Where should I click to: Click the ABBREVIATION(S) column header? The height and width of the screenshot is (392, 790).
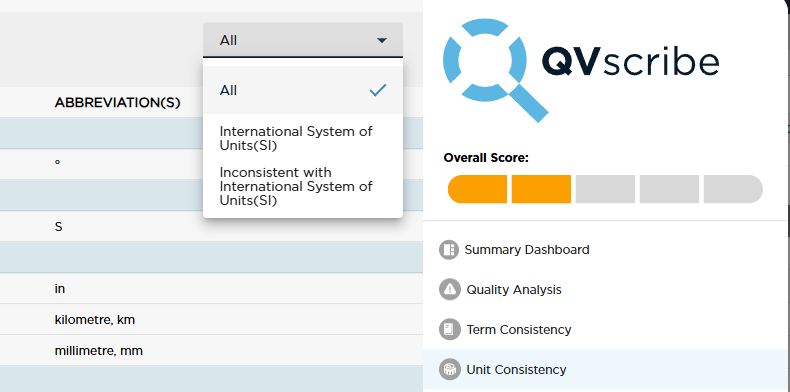pos(117,103)
